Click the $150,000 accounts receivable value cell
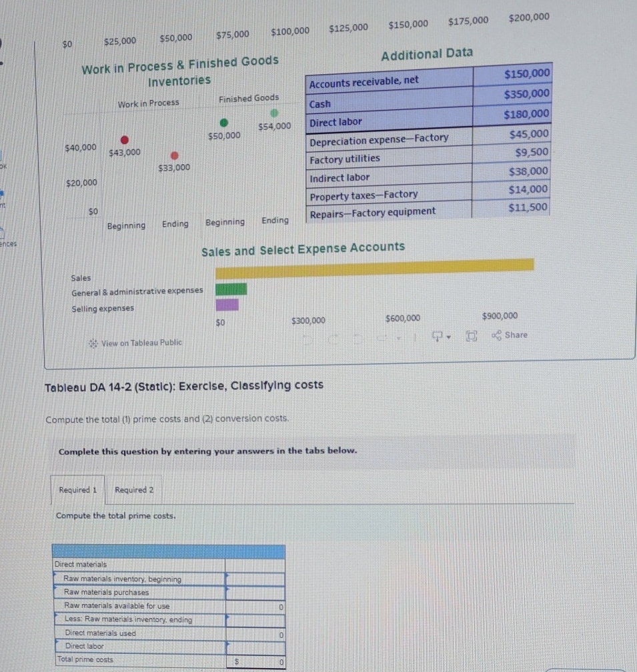 (x=527, y=74)
